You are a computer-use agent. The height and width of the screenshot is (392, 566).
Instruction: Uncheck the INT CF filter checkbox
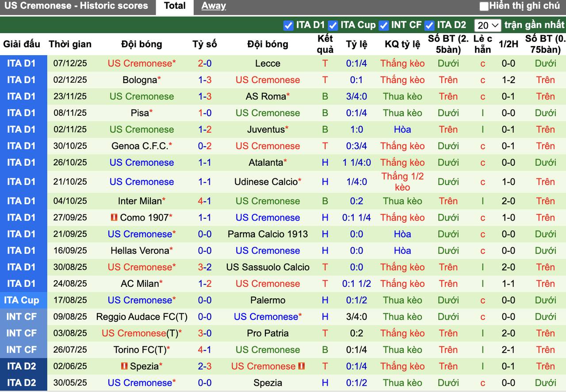[x=384, y=25]
